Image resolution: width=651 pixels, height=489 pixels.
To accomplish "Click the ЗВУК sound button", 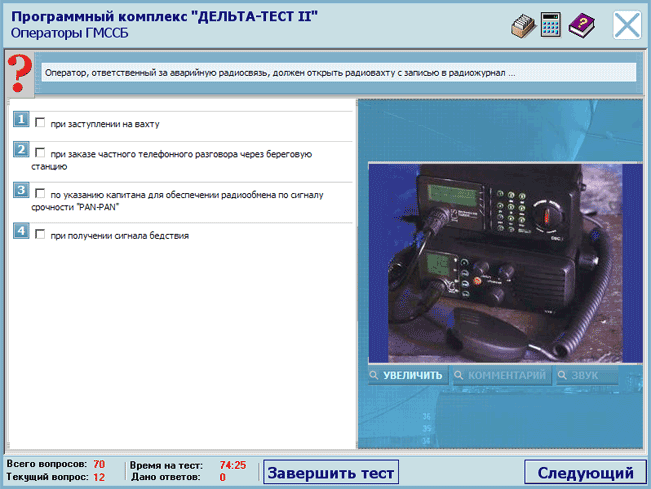I will 587,376.
